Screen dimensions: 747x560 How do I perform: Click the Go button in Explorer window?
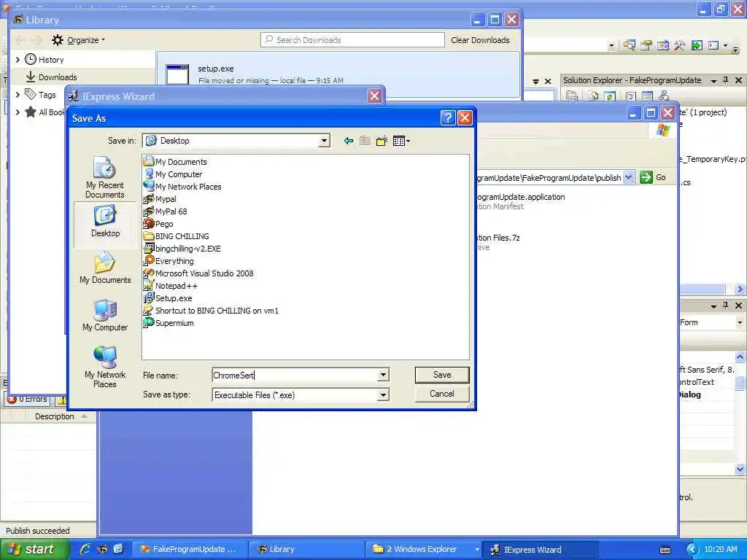pos(653,177)
